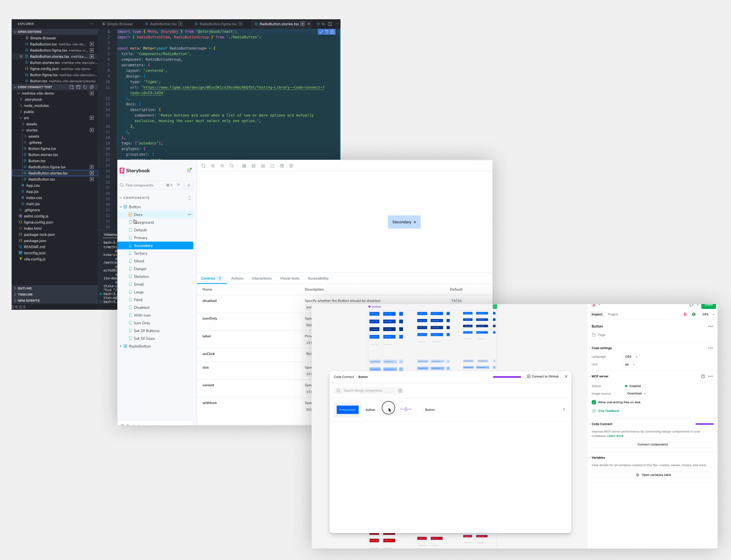Open the Language CSS dropdown
Viewport: 731px width, 560px height.
(x=631, y=357)
